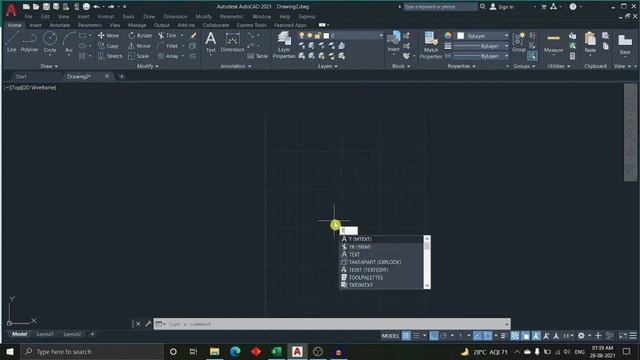Viewport: 640px width, 360px height.
Task: Toggle transparency display in status bar
Action: [x=515, y=336]
